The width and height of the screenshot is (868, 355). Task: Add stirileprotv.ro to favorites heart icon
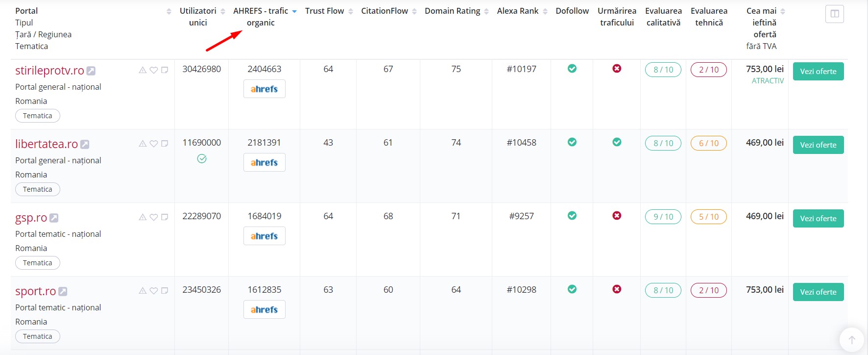point(154,70)
